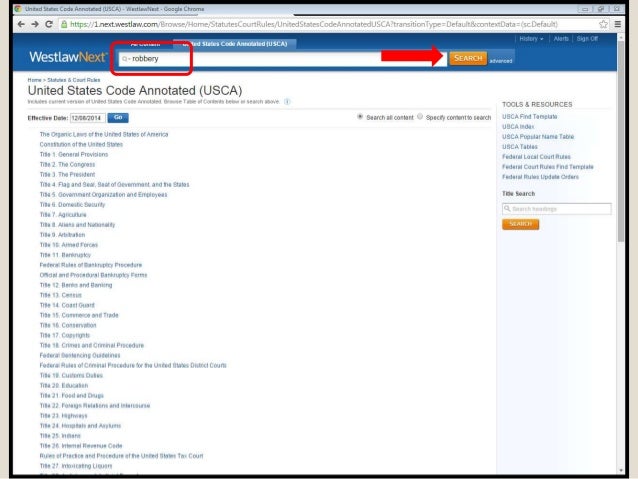
Task: Select the Search all content radio button
Action: pos(360,117)
